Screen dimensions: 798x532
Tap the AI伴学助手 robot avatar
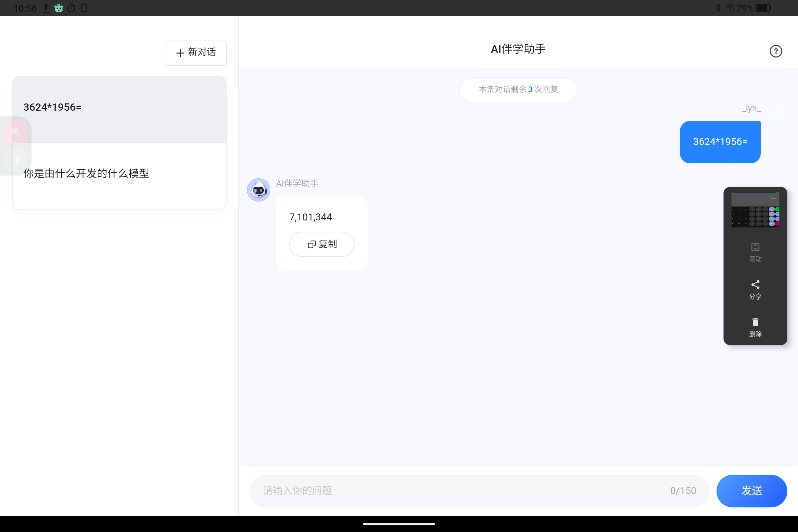click(259, 190)
